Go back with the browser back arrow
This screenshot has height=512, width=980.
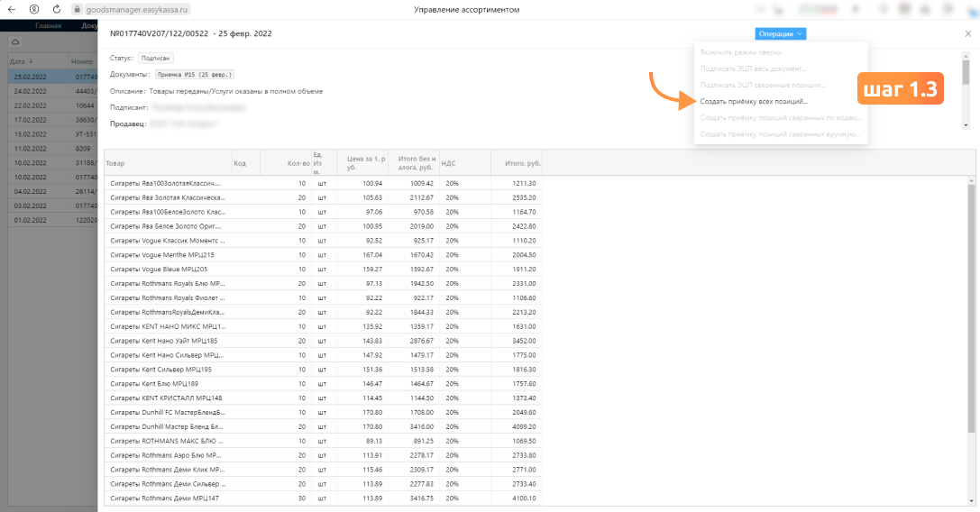(x=11, y=9)
